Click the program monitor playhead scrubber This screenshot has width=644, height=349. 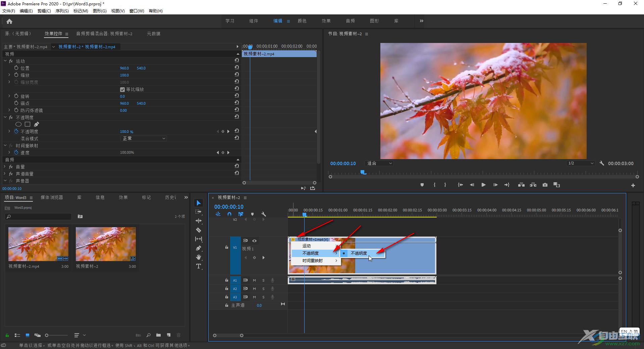click(363, 172)
